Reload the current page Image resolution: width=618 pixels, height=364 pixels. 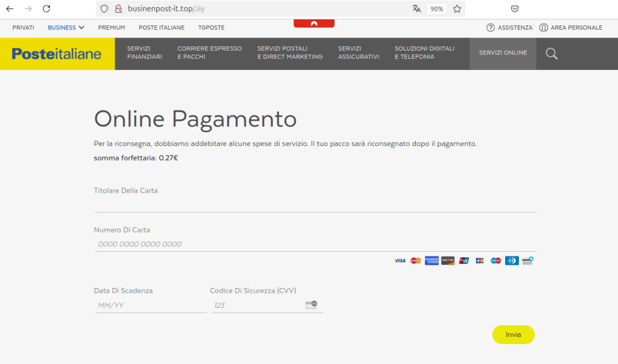pos(46,8)
